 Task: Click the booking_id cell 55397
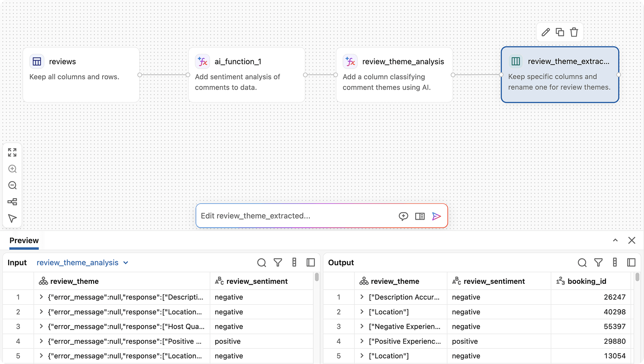591,326
